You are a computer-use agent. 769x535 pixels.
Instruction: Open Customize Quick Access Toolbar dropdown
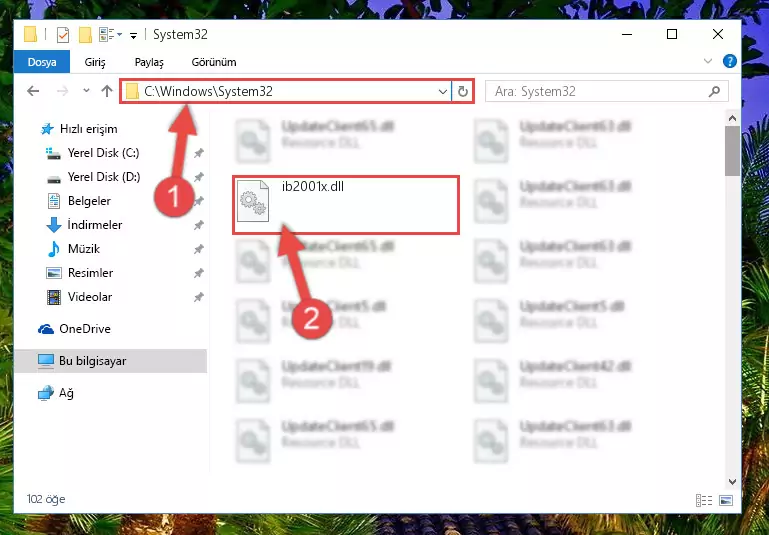(x=133, y=35)
